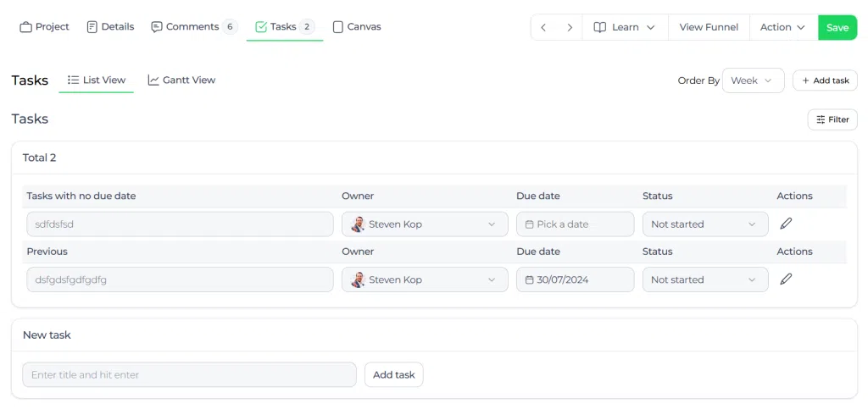Open status dropdown for sdfdsfsd task

705,224
